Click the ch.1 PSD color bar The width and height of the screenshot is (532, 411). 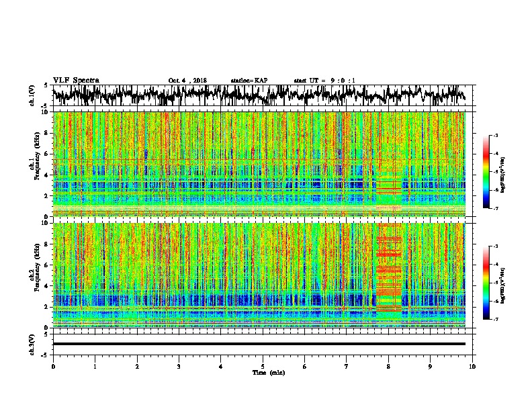(x=486, y=172)
